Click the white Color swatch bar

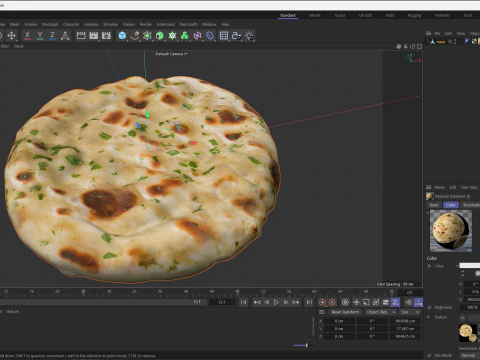[x=470, y=266]
